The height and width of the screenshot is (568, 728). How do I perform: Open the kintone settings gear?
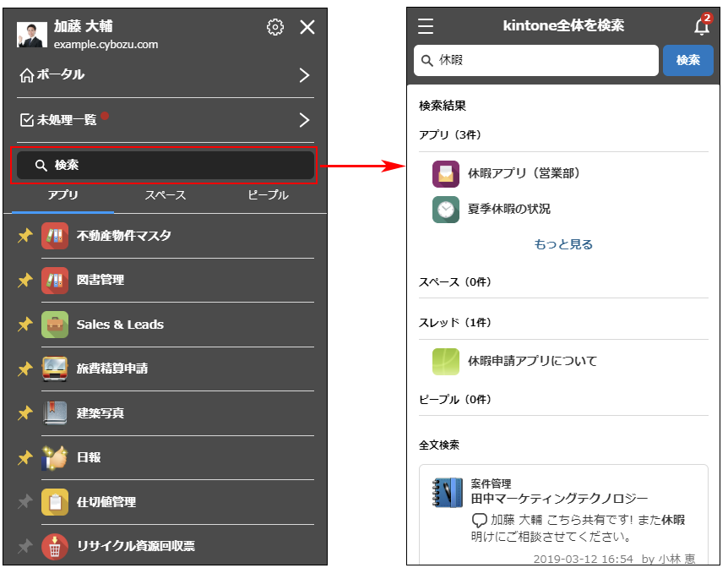(x=275, y=26)
